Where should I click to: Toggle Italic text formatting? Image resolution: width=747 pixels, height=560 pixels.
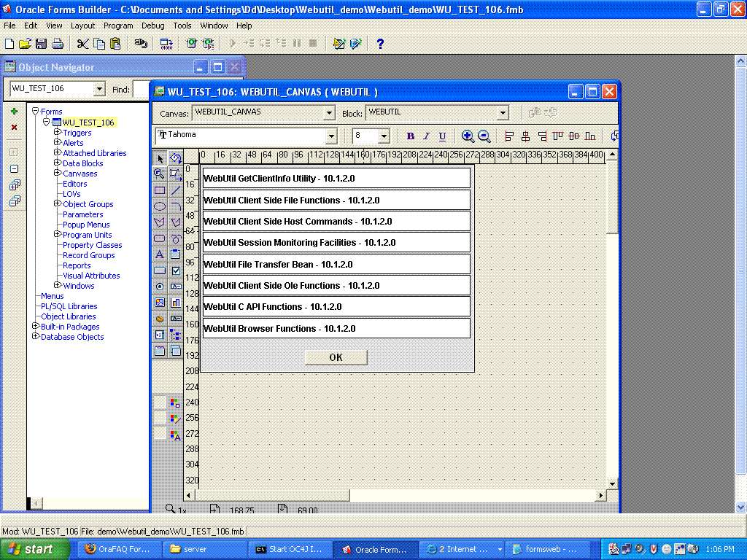pos(426,136)
